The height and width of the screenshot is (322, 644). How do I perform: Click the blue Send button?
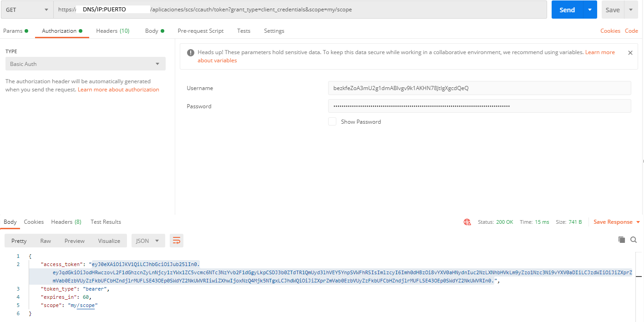pyautogui.click(x=567, y=10)
